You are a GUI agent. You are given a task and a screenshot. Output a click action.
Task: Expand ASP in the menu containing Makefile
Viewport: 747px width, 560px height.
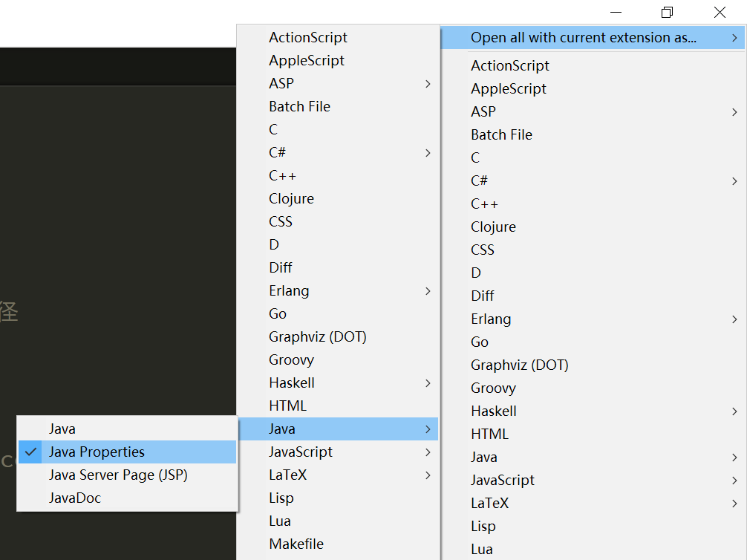tap(338, 83)
